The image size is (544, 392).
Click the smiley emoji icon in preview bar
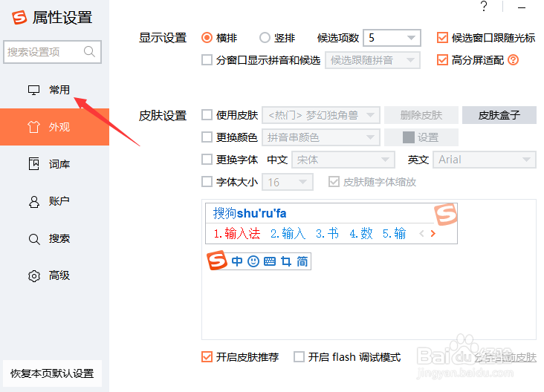(x=253, y=261)
